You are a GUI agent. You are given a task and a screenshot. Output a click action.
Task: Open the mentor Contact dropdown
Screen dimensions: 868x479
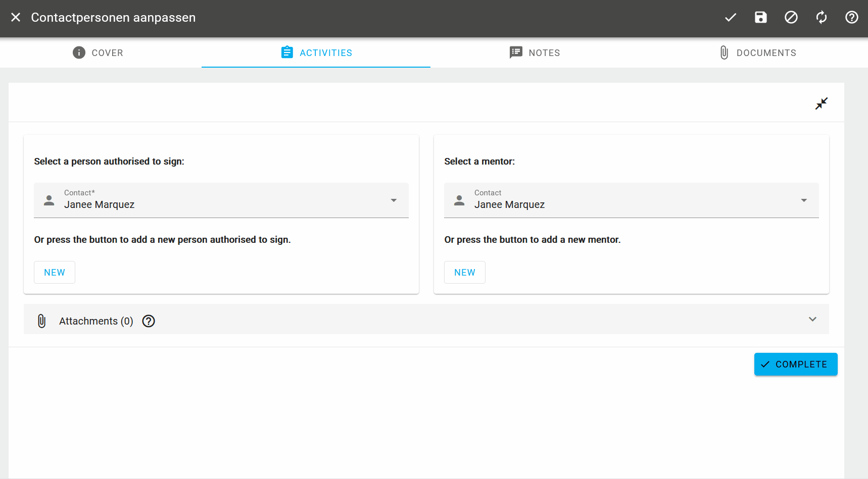(804, 200)
